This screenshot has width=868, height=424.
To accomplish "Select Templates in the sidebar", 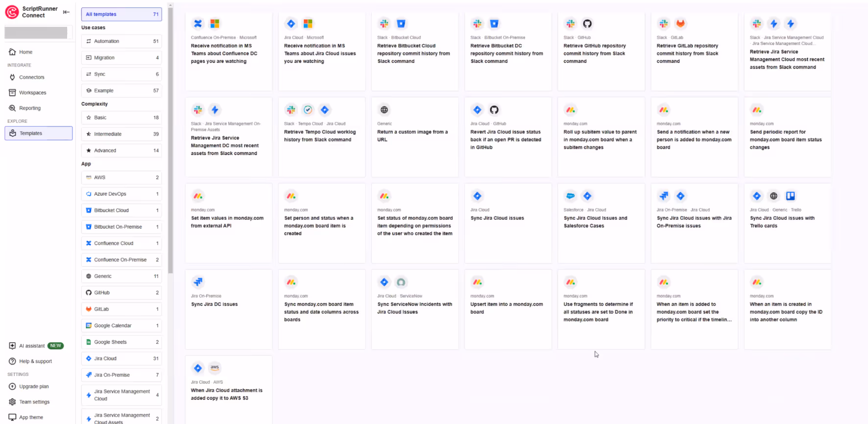I will [x=39, y=133].
